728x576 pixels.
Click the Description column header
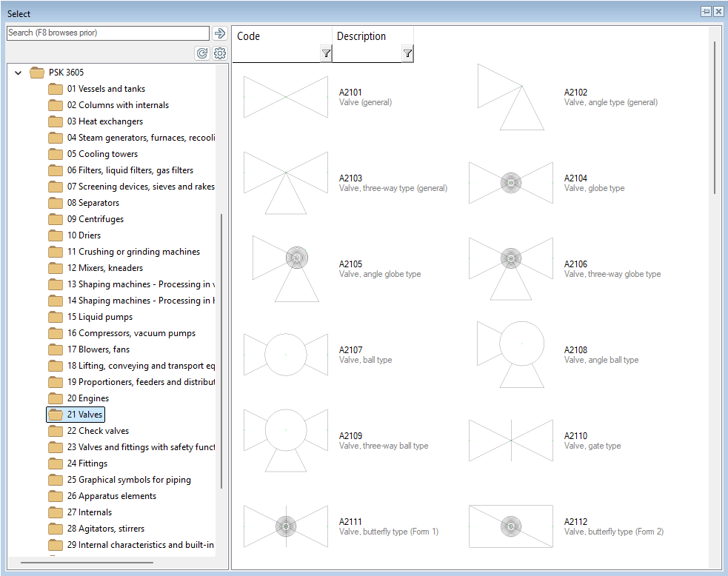(361, 36)
